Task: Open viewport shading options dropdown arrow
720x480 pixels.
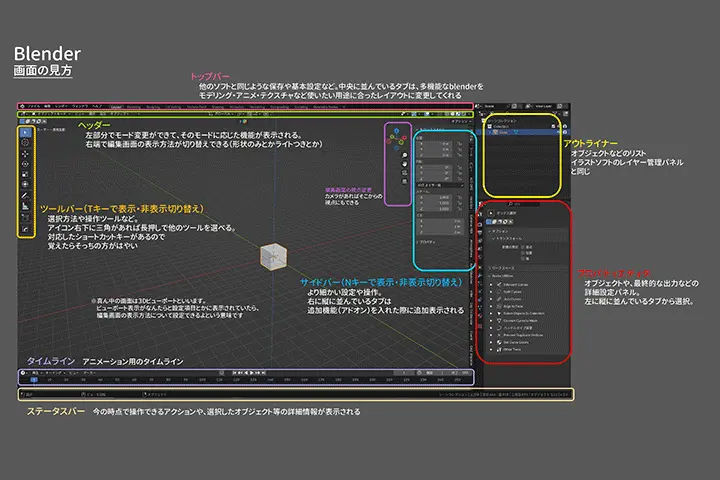Action: coord(469,114)
